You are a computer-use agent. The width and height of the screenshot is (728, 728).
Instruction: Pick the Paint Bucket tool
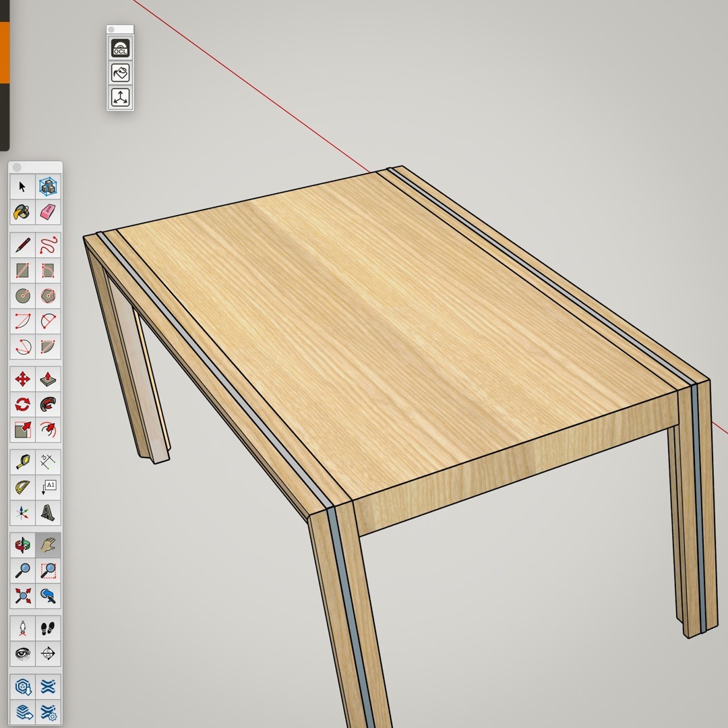pos(22,212)
